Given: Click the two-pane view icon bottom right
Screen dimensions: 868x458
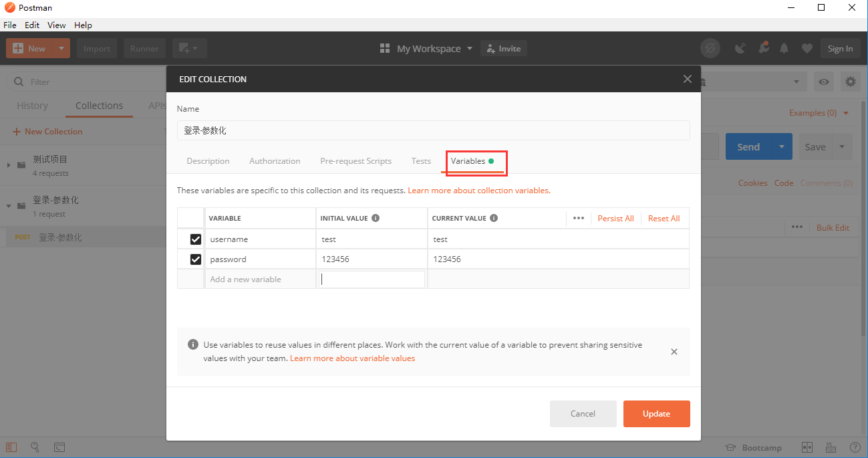Looking at the screenshot, I should (807, 447).
